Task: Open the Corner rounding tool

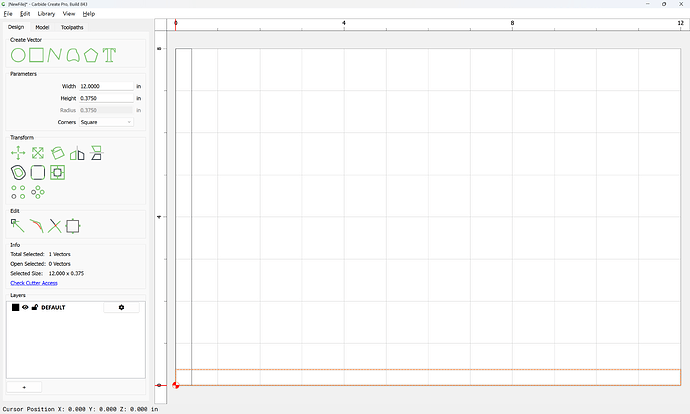Action: click(38, 172)
